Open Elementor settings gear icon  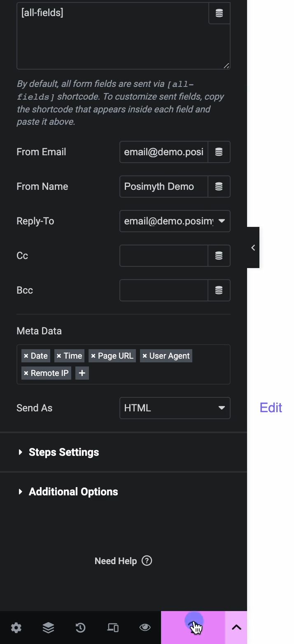click(16, 628)
